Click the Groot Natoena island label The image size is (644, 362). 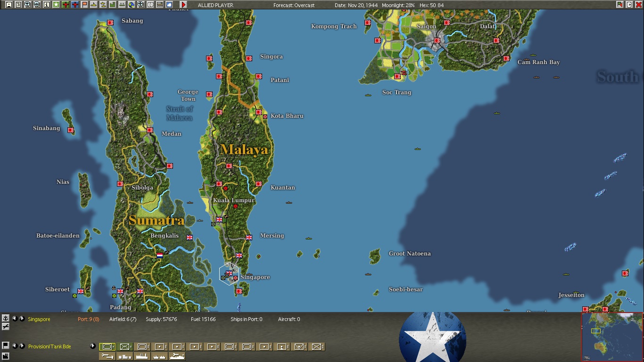(x=410, y=254)
